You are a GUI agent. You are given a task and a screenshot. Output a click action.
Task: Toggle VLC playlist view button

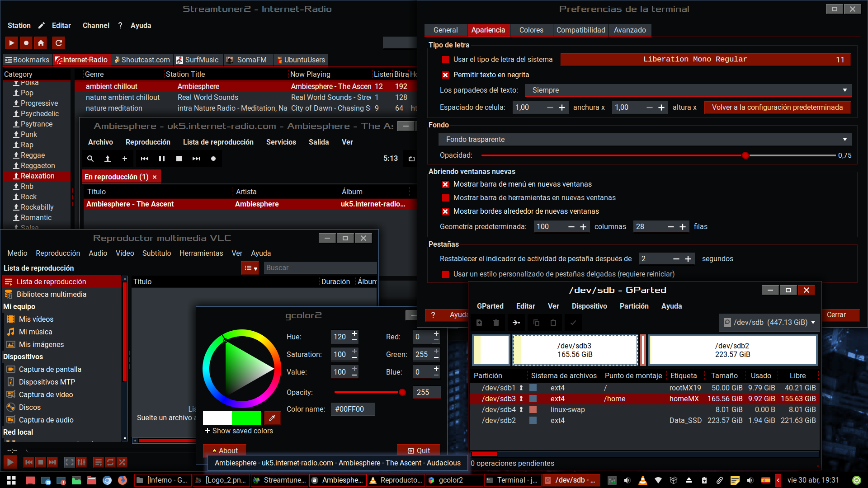[x=98, y=462]
